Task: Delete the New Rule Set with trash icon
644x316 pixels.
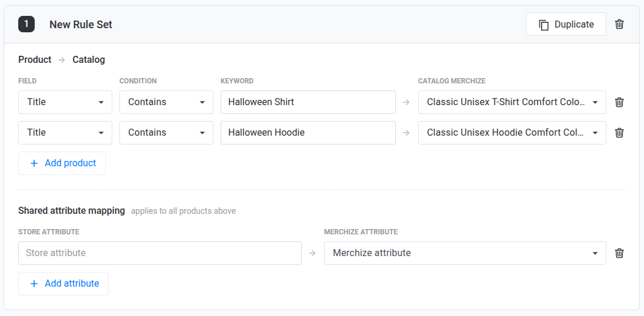Action: click(x=619, y=24)
